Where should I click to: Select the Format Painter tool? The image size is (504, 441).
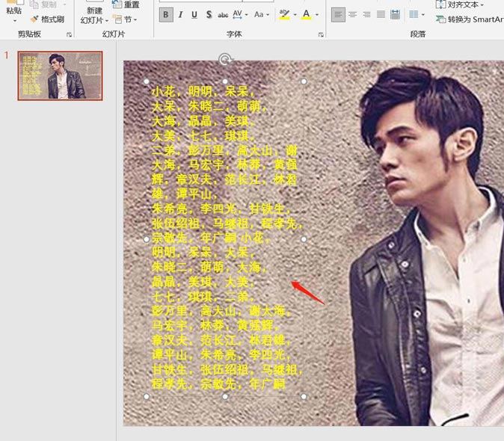(47, 19)
